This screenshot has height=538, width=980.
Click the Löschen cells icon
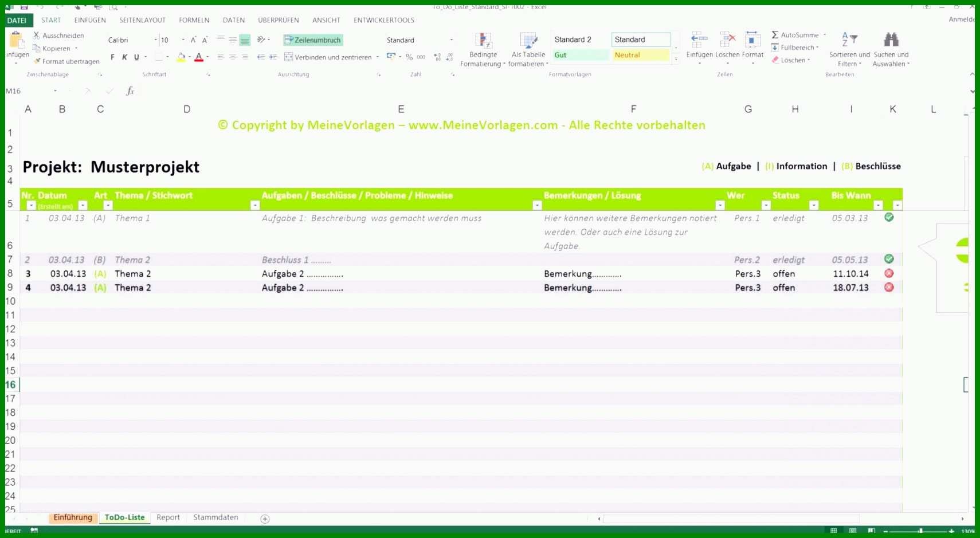(x=727, y=40)
